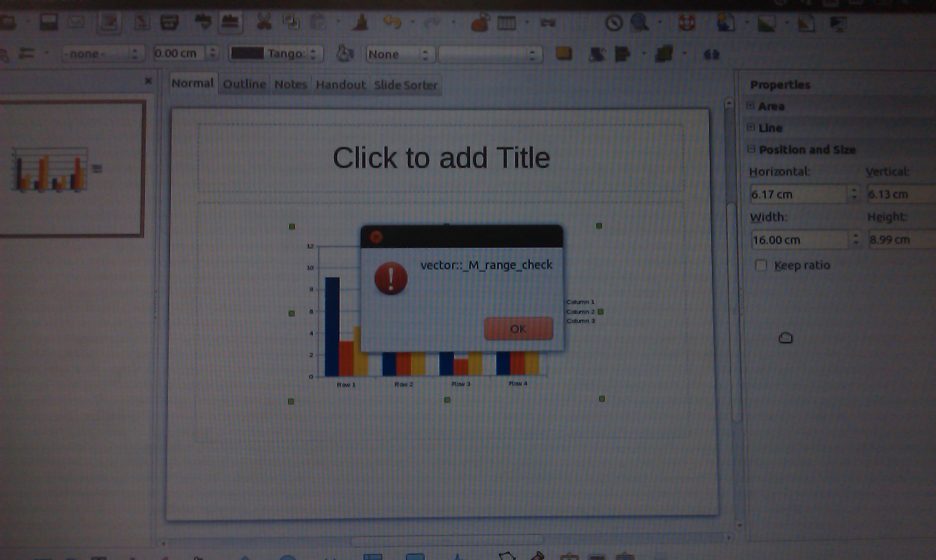Click OK in the vector::_M_range_check dialog

tap(519, 329)
